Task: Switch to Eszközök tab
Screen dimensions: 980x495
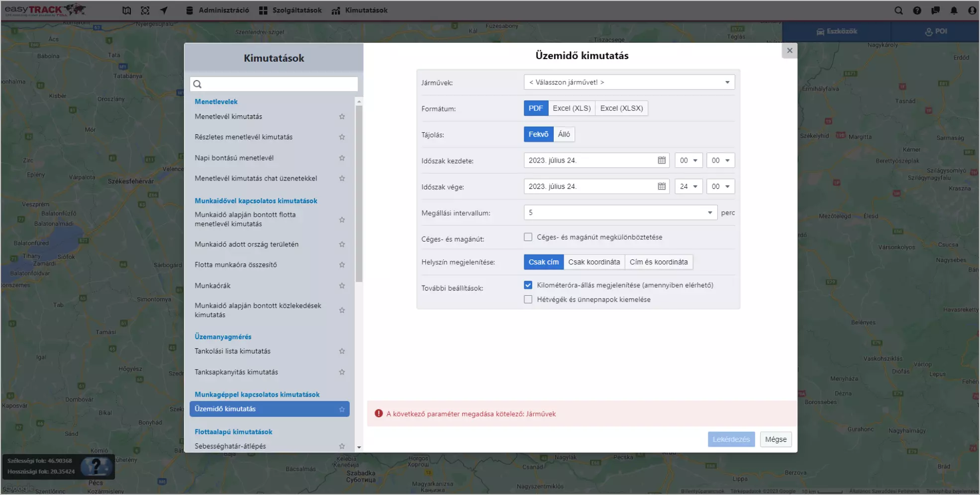Action: [837, 31]
